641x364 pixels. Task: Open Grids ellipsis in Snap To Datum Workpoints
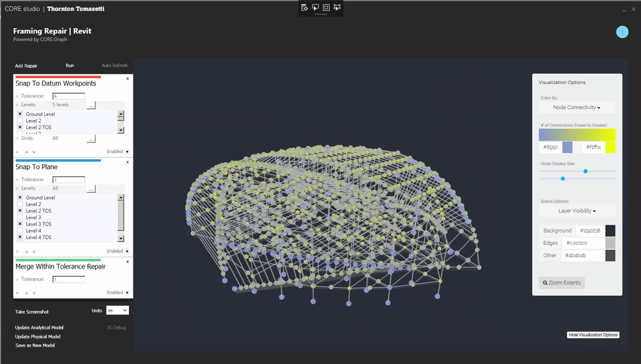point(91,139)
